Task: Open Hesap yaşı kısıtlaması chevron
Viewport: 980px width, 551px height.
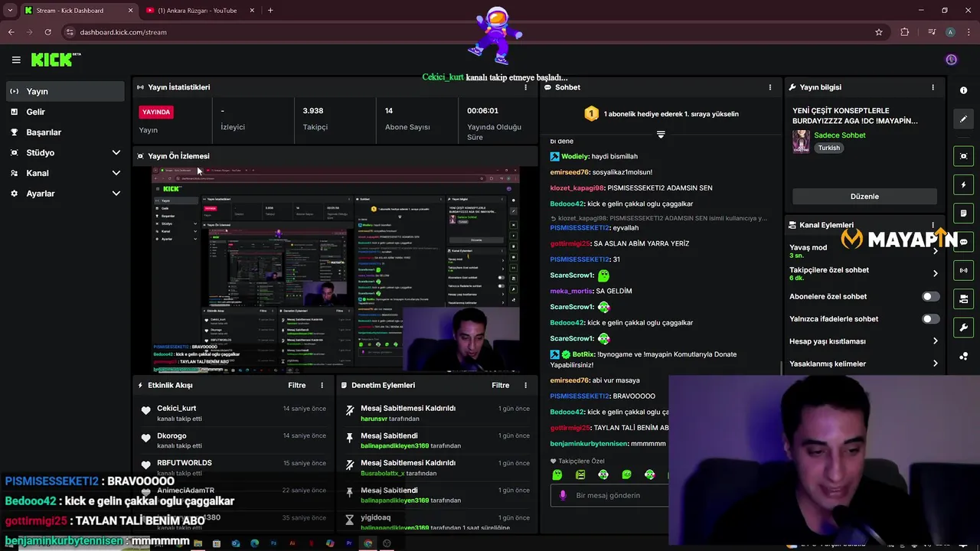Action: (x=935, y=341)
